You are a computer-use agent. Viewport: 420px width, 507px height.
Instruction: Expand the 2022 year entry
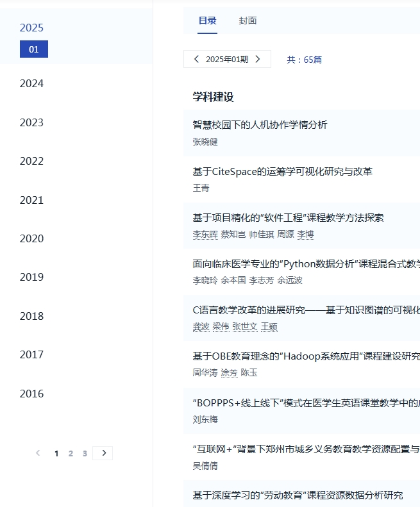tap(31, 161)
